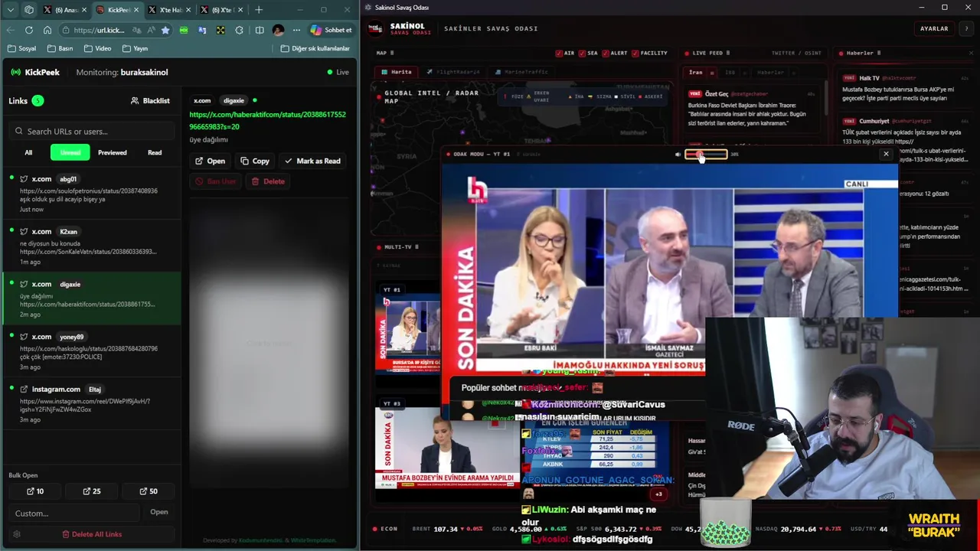Open the Basın bookmarks folder
980x551 pixels.
click(60, 48)
